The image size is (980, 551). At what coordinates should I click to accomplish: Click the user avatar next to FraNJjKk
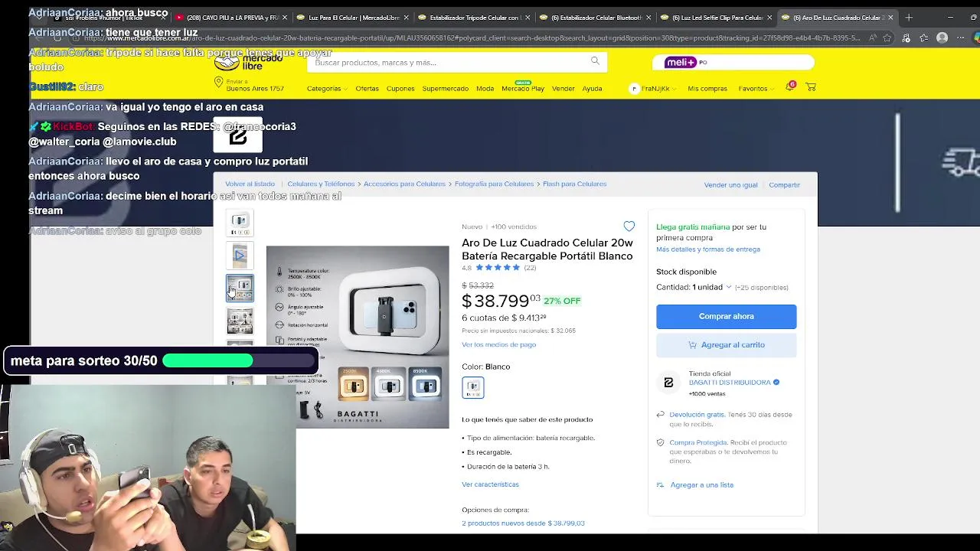click(634, 89)
